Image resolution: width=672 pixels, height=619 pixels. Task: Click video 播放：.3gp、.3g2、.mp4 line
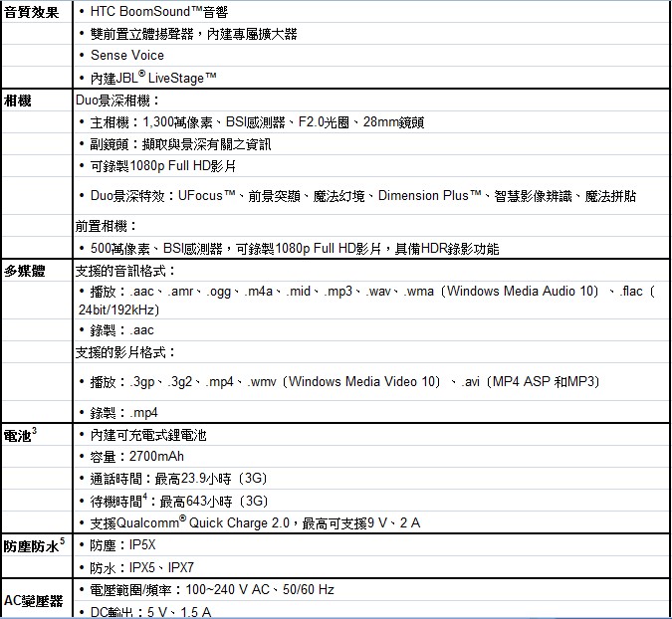[x=345, y=382]
